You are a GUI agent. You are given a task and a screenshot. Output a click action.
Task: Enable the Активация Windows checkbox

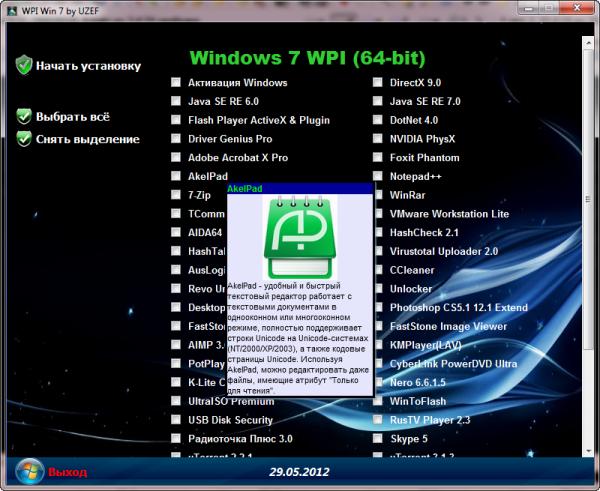pyautogui.click(x=176, y=83)
